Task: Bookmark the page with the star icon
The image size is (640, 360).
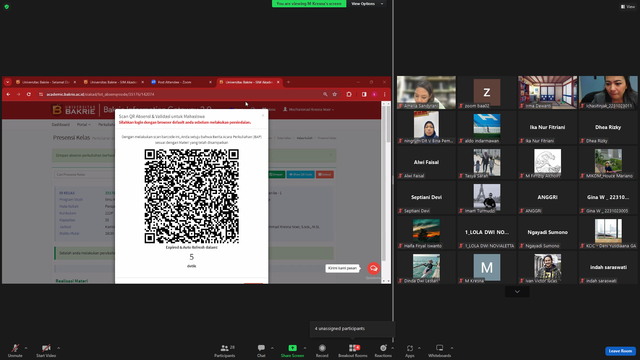Action: pyautogui.click(x=335, y=94)
